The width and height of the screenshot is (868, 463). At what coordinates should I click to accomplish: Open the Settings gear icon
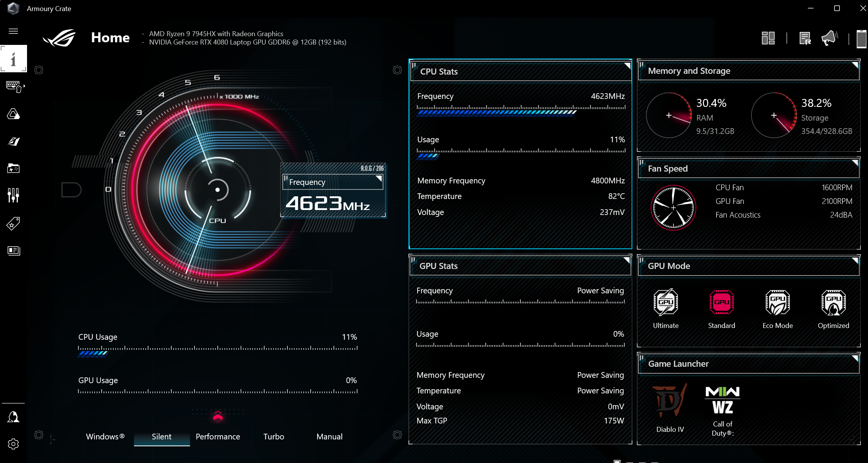tap(13, 444)
